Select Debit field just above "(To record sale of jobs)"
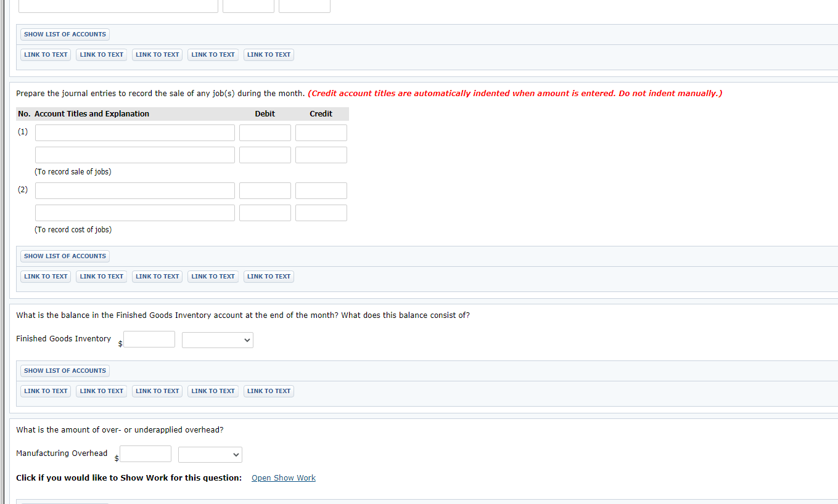 [265, 155]
